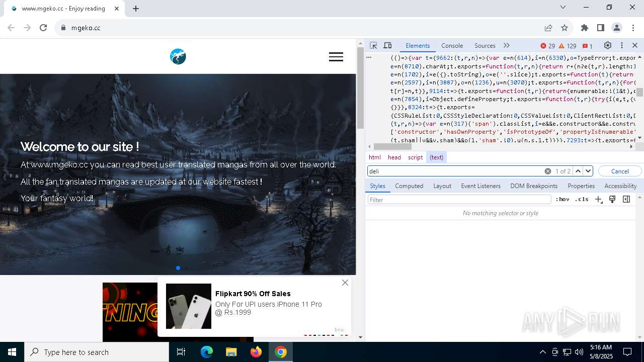Open the Properties pane tab
The width and height of the screenshot is (644, 362).
point(581,186)
